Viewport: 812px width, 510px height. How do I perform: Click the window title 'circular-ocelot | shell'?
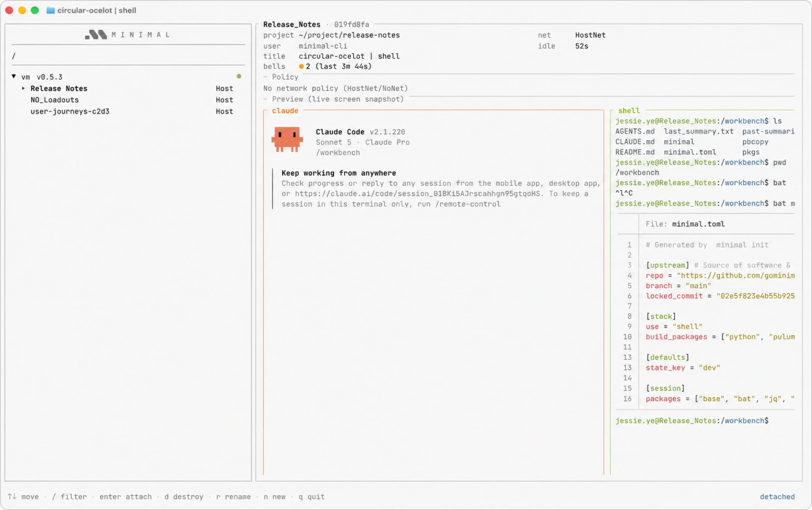coord(97,10)
